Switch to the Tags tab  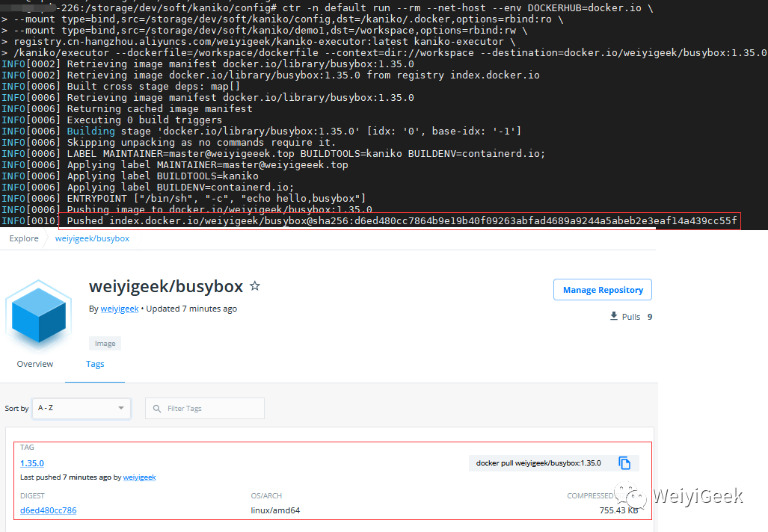(x=95, y=364)
